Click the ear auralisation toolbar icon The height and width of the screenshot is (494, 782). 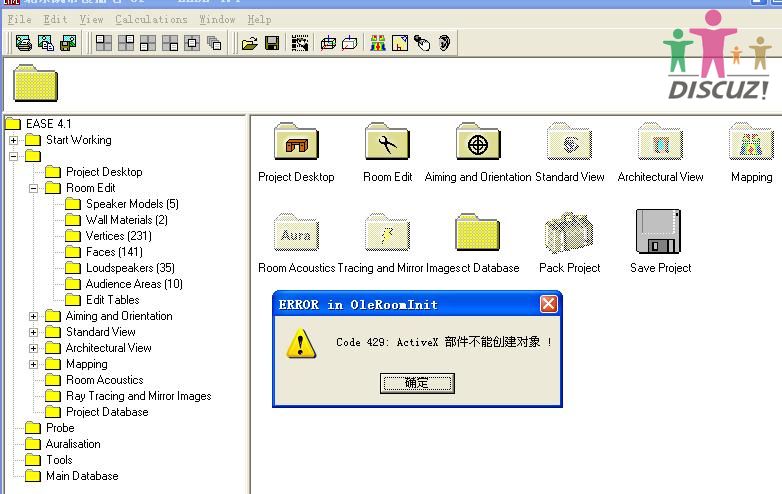click(444, 43)
